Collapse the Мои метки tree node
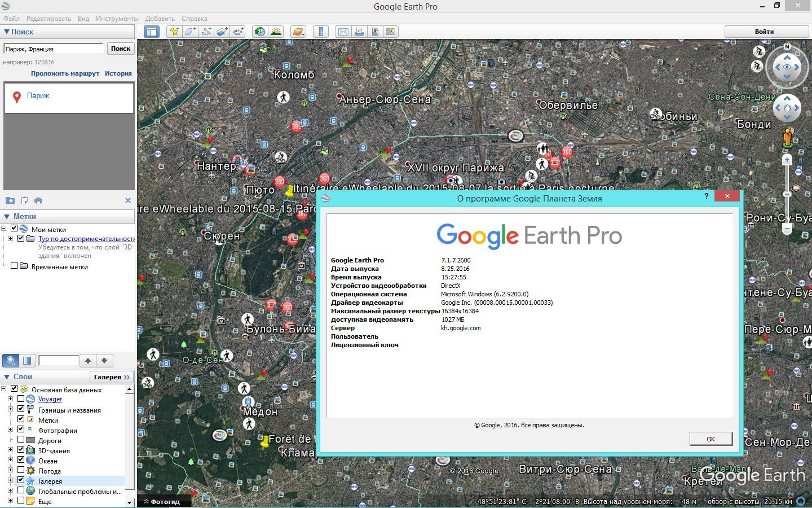The image size is (812, 508). click(3, 229)
